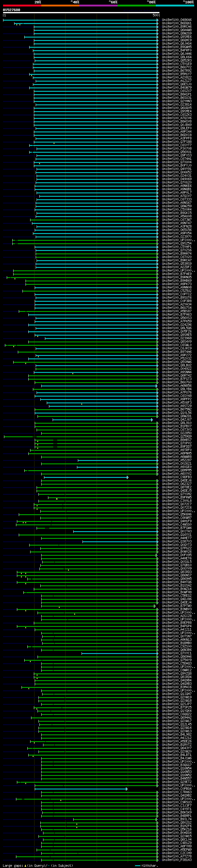
Task: Select hit label UniRef100_P30708
Action: point(177,149)
